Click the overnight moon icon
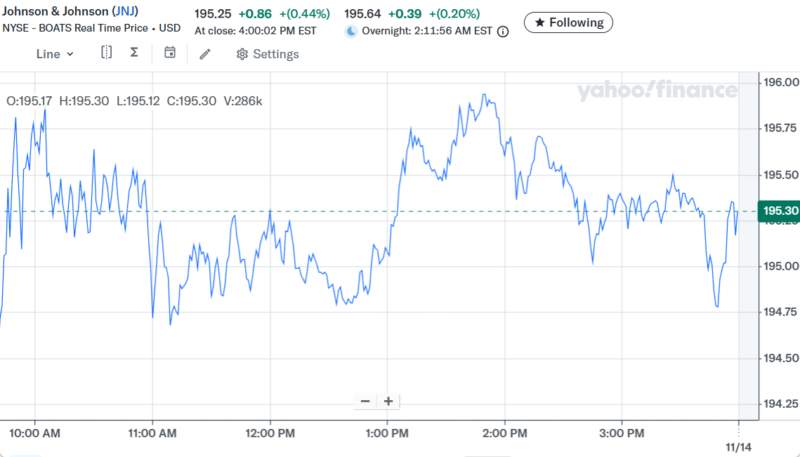This screenshot has width=800, height=457. (x=351, y=32)
